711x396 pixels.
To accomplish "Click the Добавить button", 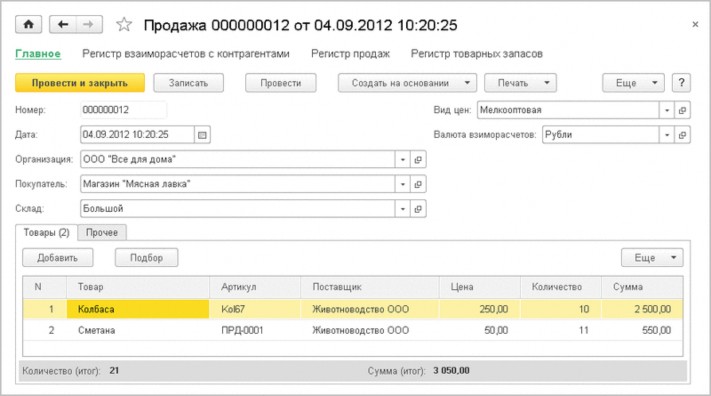I will click(x=58, y=258).
